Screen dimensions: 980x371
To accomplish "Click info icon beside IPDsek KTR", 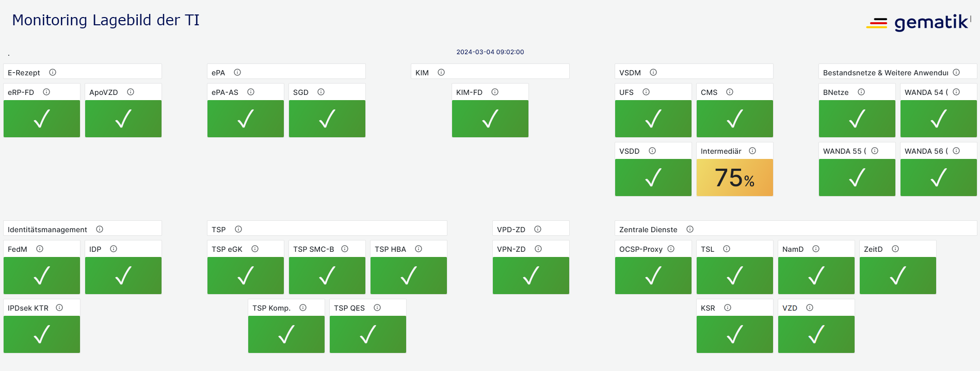I will click(x=59, y=308).
